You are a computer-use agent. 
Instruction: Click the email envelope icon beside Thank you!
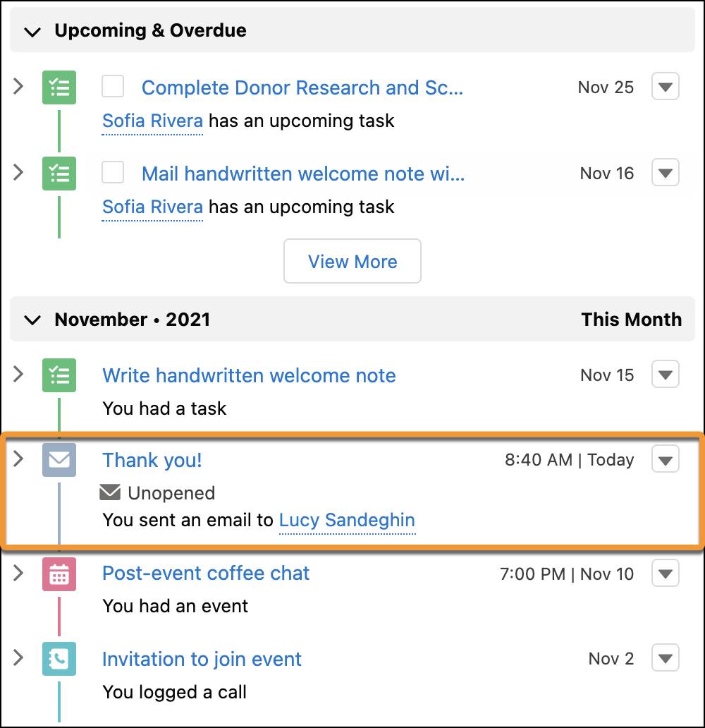click(59, 459)
